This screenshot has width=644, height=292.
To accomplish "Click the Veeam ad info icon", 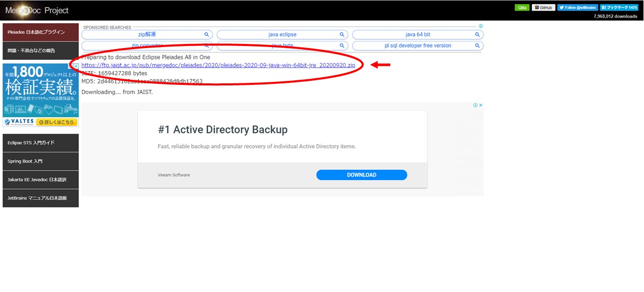I will pos(475,105).
